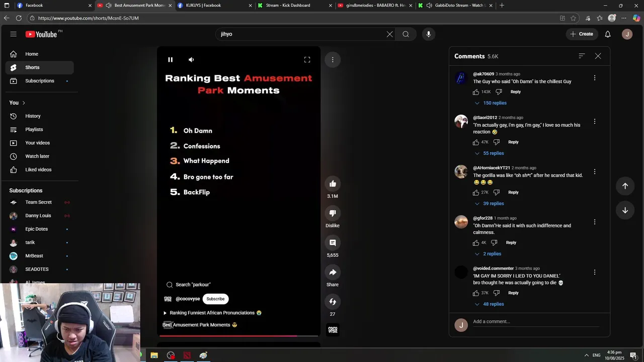
Task: Switch to the Stream - Kick Dashboard tab
Action: click(295, 6)
